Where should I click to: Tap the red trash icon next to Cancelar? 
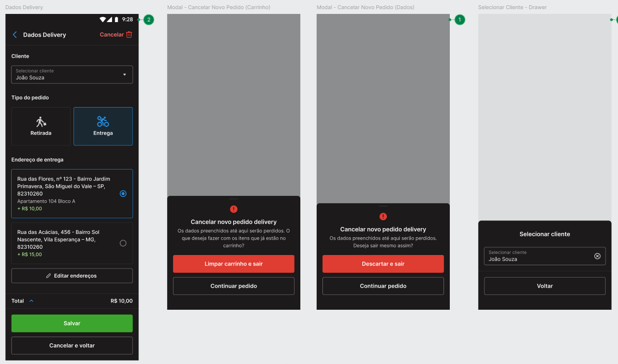[x=129, y=35]
